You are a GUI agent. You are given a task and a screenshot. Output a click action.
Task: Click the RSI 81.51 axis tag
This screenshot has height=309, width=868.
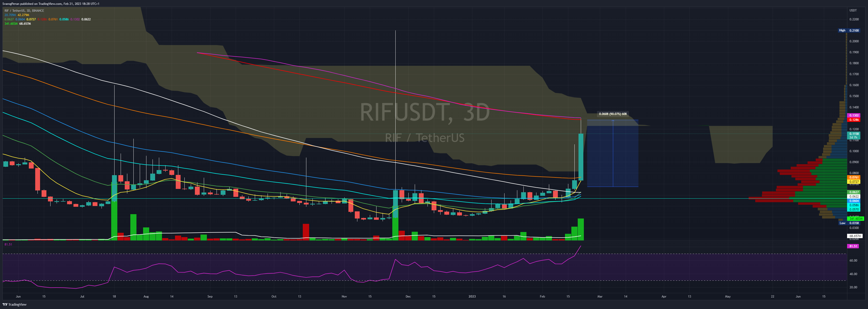853,246
